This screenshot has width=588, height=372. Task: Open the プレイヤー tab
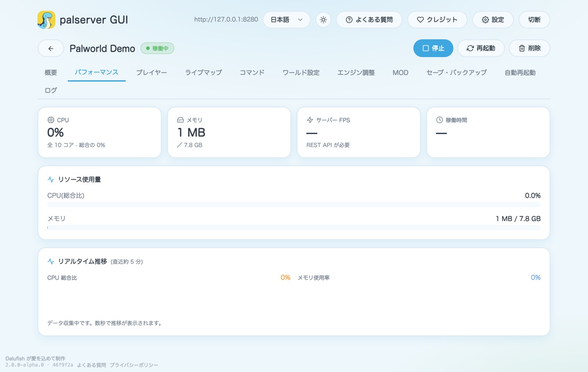pyautogui.click(x=151, y=72)
